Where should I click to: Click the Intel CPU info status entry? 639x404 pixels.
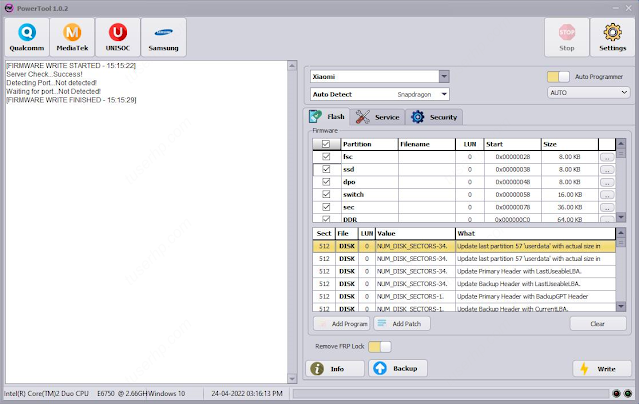[x=75, y=393]
